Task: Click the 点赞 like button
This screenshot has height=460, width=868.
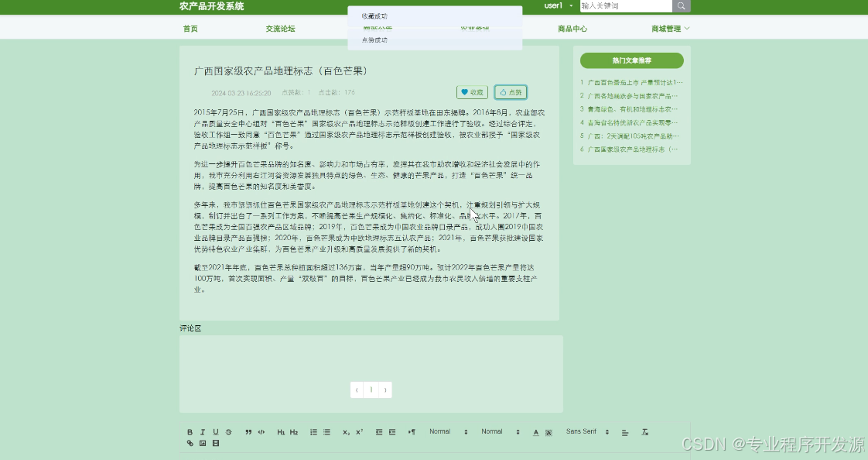Action: [511, 93]
